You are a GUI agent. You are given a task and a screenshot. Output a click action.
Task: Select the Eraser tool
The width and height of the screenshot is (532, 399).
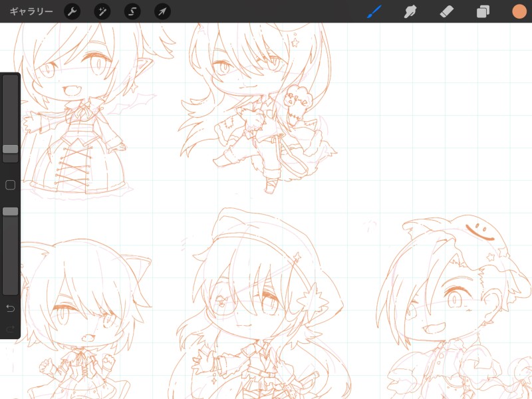(x=446, y=11)
